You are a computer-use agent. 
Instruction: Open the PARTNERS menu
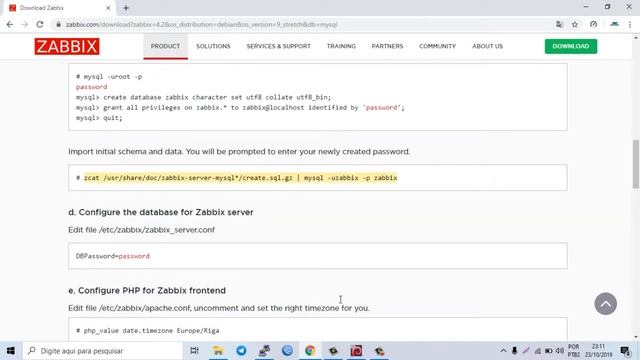tap(387, 46)
